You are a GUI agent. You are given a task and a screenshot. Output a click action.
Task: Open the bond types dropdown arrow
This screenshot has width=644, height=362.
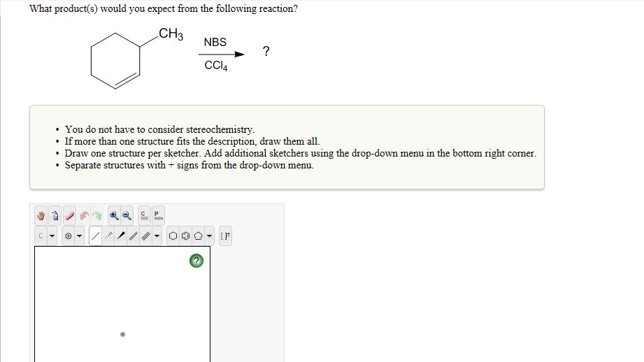click(x=157, y=236)
